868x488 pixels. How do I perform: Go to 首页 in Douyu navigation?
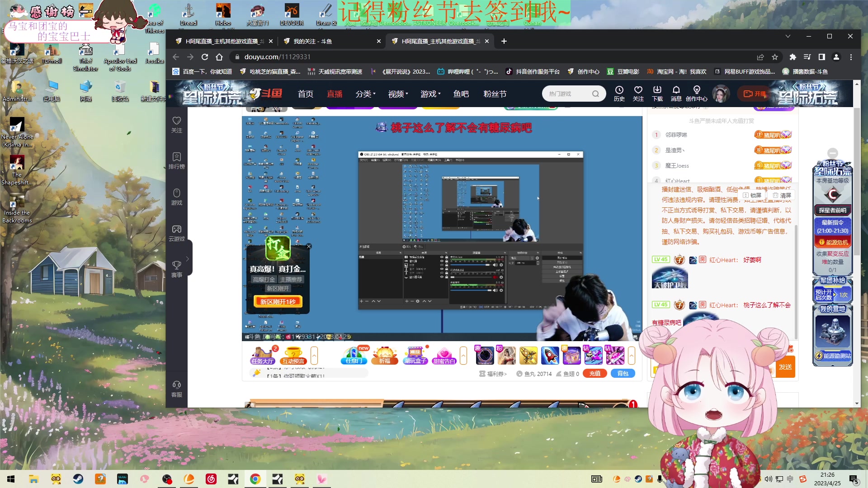point(306,94)
